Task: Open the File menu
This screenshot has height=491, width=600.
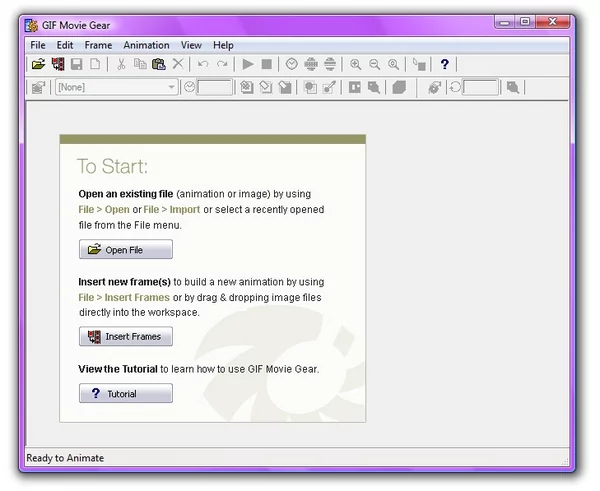Action: [x=38, y=45]
